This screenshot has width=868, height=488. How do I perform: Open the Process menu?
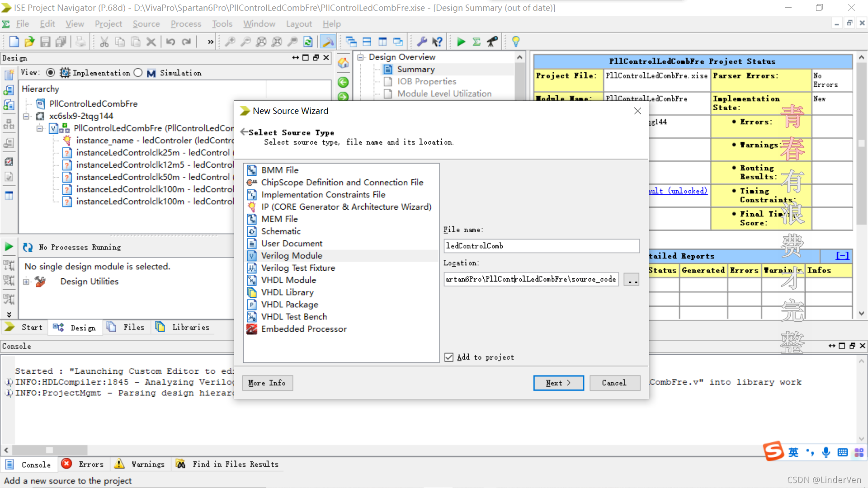(x=185, y=24)
